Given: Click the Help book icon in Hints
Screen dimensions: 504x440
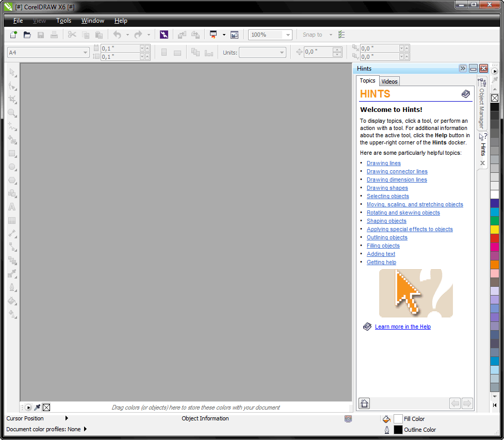Looking at the screenshot, I should (466, 94).
